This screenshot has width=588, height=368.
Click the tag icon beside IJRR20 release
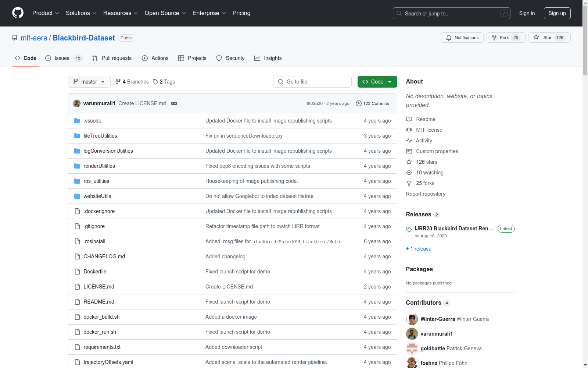(409, 229)
